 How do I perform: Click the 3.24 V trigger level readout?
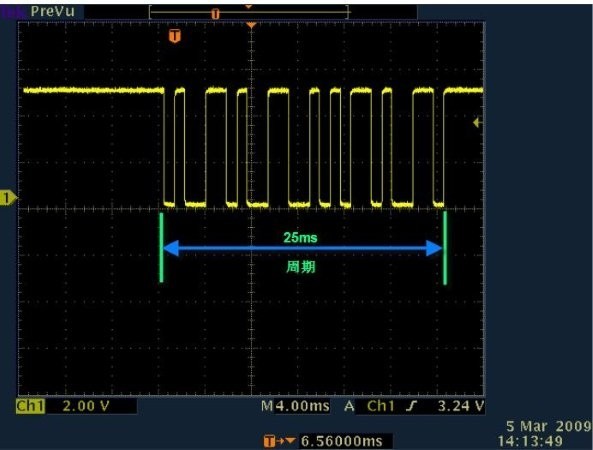click(461, 406)
